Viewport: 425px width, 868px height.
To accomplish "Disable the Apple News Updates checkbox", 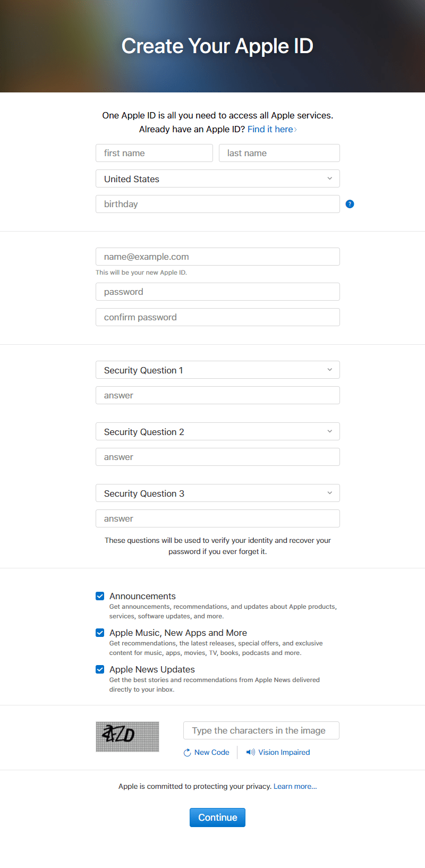I will [100, 669].
